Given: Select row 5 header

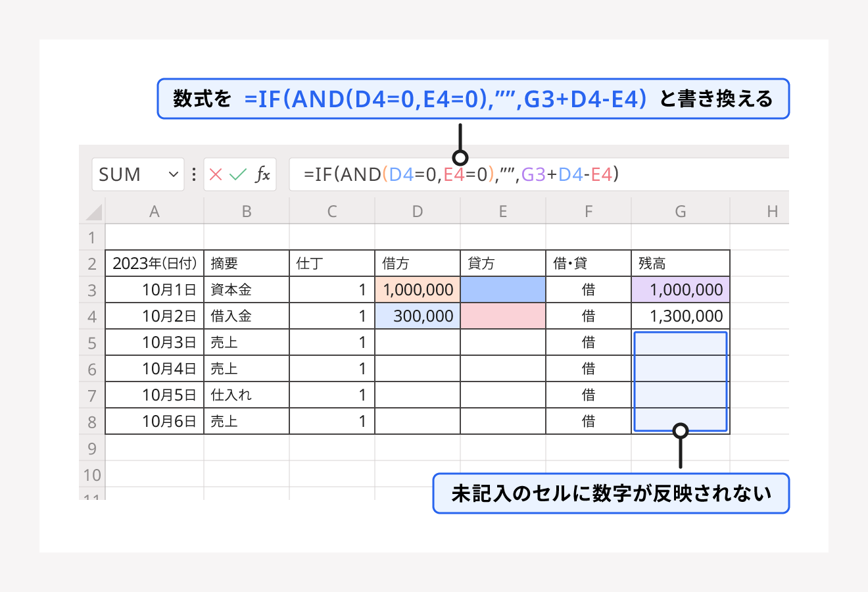Looking at the screenshot, I should 92,343.
